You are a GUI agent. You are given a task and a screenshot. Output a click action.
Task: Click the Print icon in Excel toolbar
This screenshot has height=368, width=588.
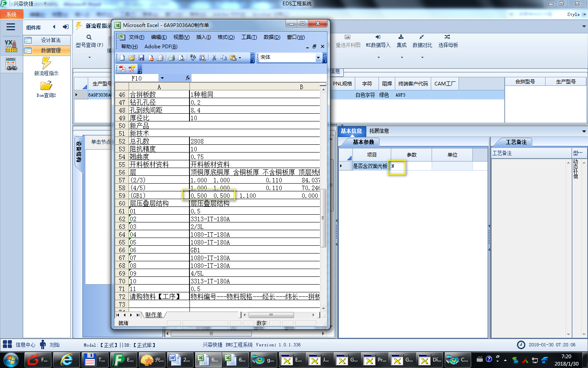[172, 58]
